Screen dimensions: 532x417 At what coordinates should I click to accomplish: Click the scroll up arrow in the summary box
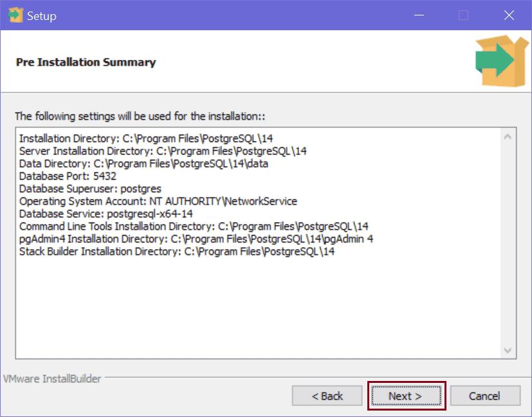[x=508, y=137]
